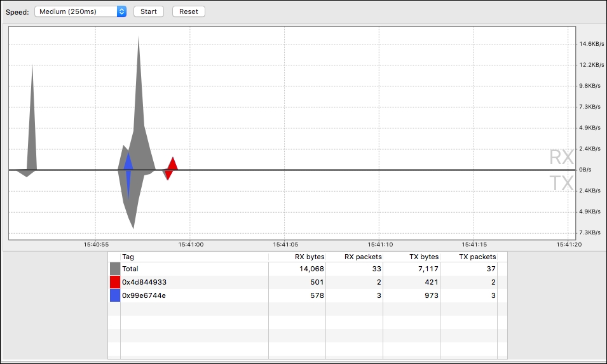The height and width of the screenshot is (364, 607).
Task: Sort by TX packets column header
Action: [472, 257]
